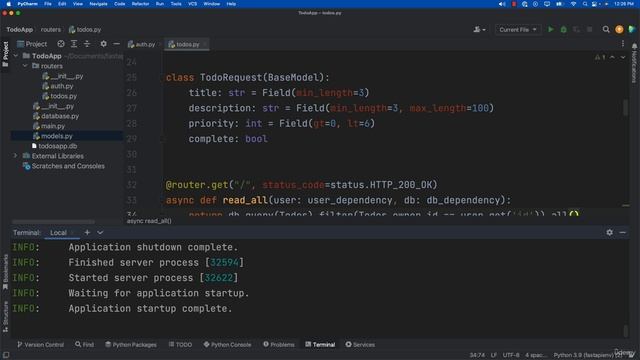
Task: Open the Refactor menu
Action: coord(140,4)
